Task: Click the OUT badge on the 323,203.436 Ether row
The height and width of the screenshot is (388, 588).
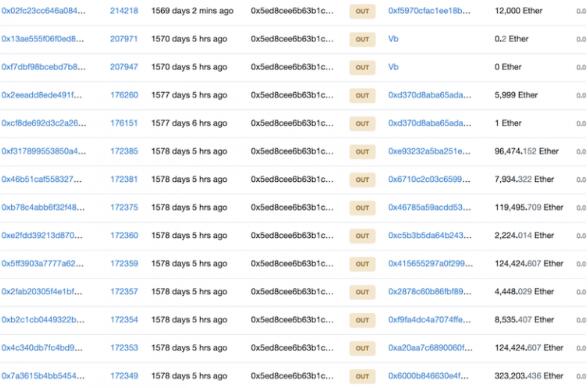Action: coord(362,376)
